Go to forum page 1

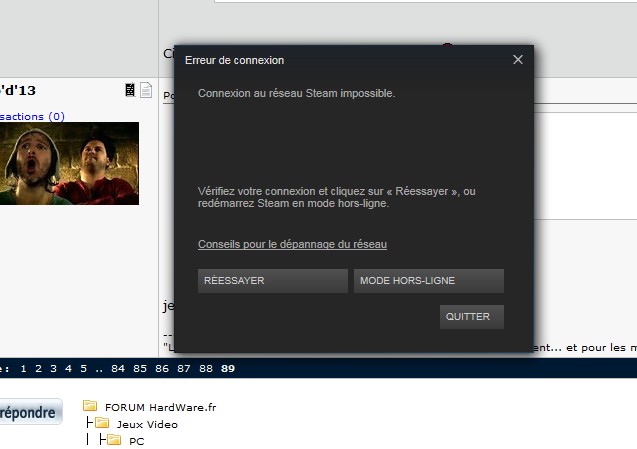coord(24,369)
